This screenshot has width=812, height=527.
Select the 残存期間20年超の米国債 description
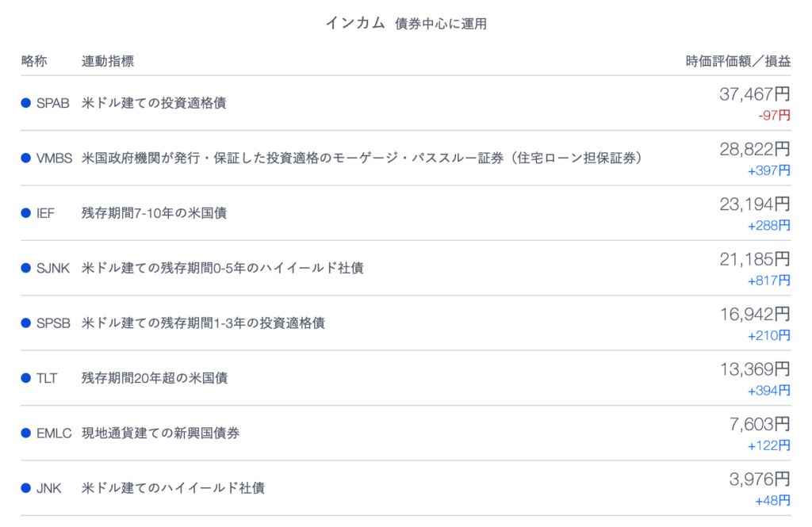(x=155, y=378)
